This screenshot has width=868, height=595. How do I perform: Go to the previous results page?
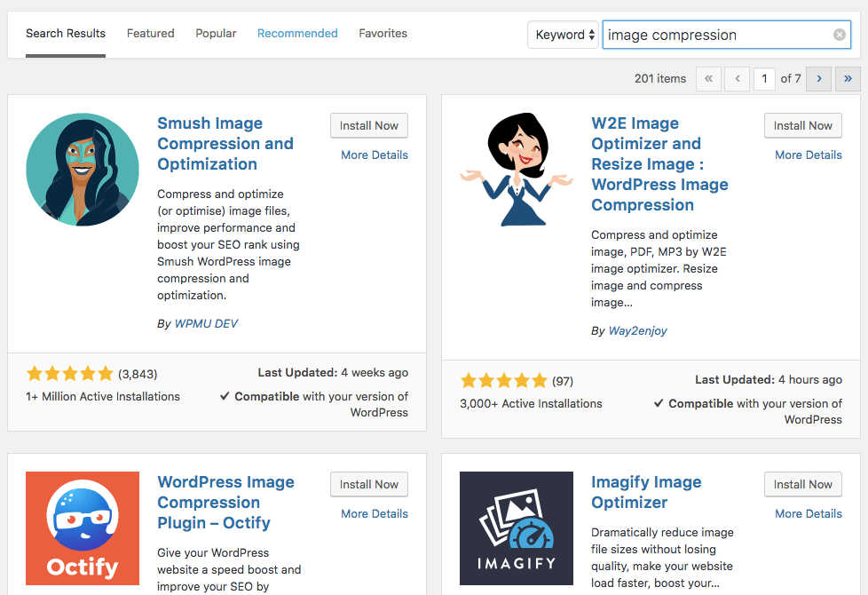[x=737, y=79]
